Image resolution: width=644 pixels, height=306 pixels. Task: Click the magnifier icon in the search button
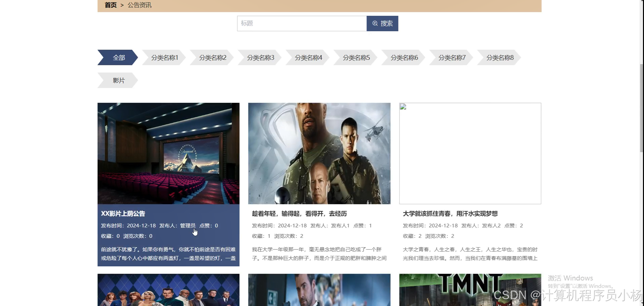[x=375, y=24]
